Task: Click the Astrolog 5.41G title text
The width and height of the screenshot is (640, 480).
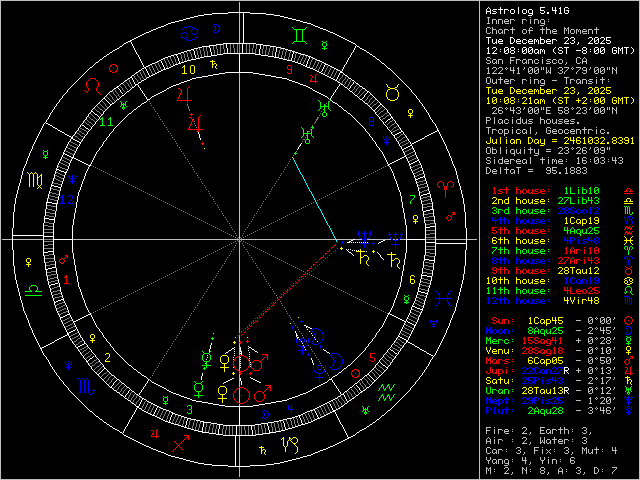Action: point(521,9)
